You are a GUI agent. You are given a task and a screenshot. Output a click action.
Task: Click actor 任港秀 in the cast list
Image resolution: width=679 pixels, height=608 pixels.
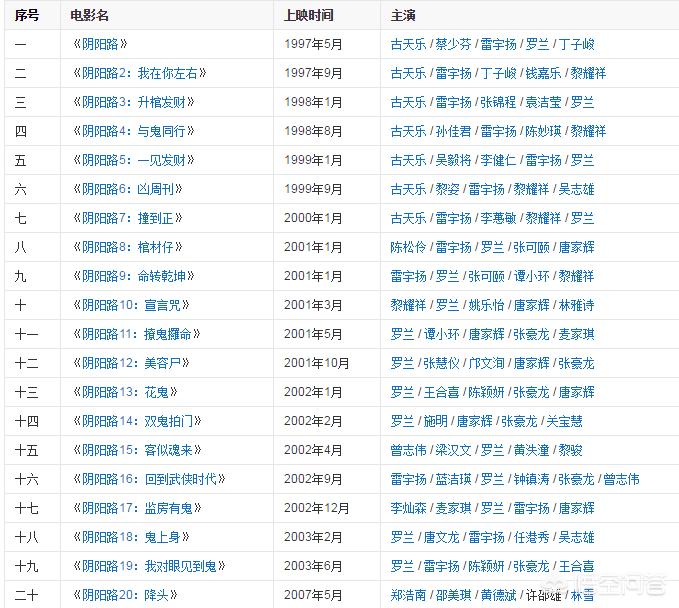[x=531, y=537]
